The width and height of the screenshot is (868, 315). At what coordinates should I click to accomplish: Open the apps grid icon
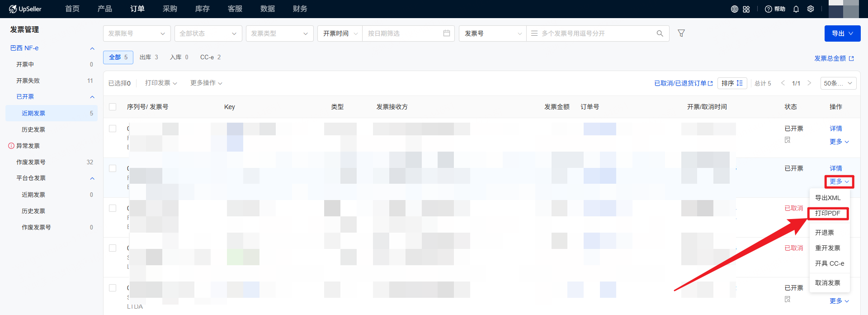746,9
